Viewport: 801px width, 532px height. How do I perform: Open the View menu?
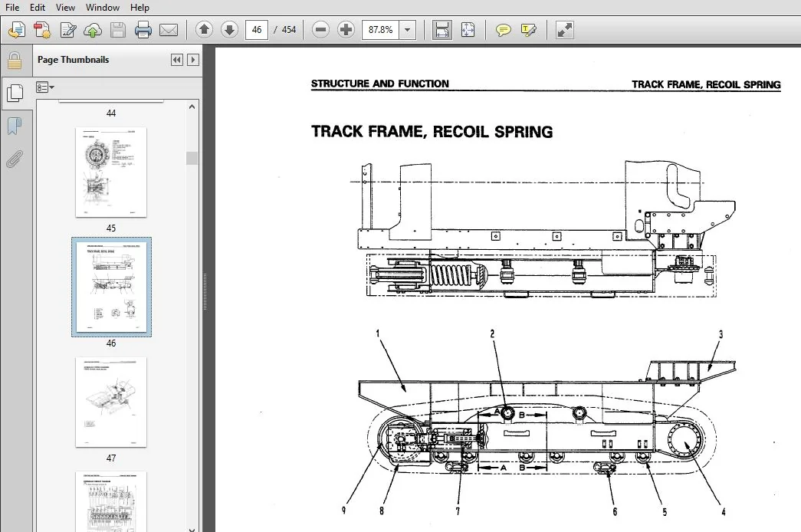pos(65,7)
